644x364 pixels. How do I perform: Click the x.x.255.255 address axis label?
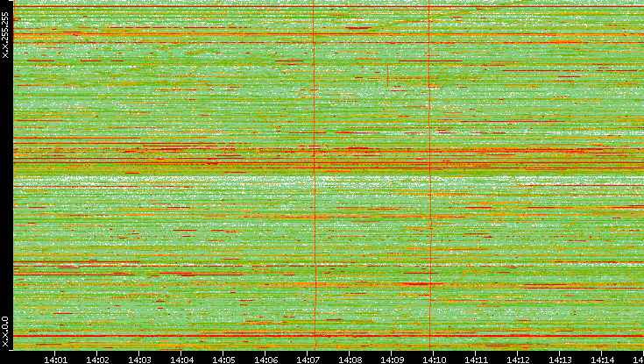click(5, 35)
